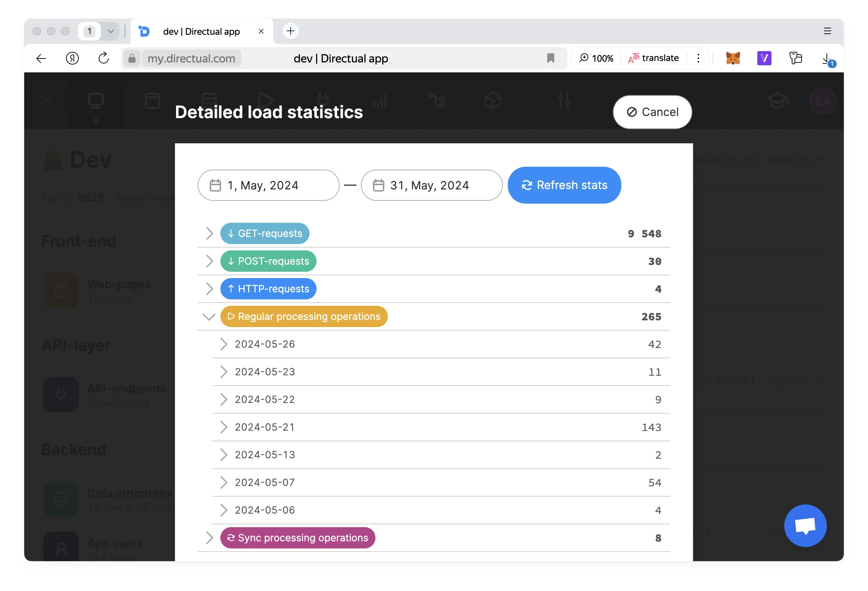868x591 pixels.
Task: Click the downloads arrow icon
Action: [x=826, y=58]
